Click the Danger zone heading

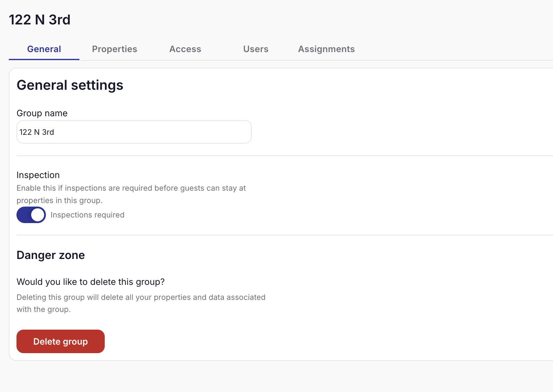click(x=51, y=255)
